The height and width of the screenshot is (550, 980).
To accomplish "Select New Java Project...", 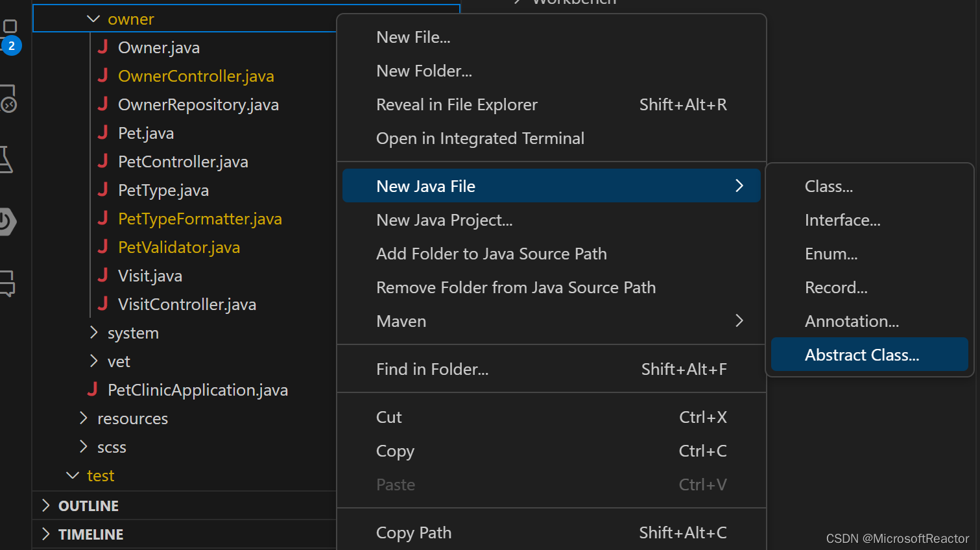I will [x=551, y=220].
